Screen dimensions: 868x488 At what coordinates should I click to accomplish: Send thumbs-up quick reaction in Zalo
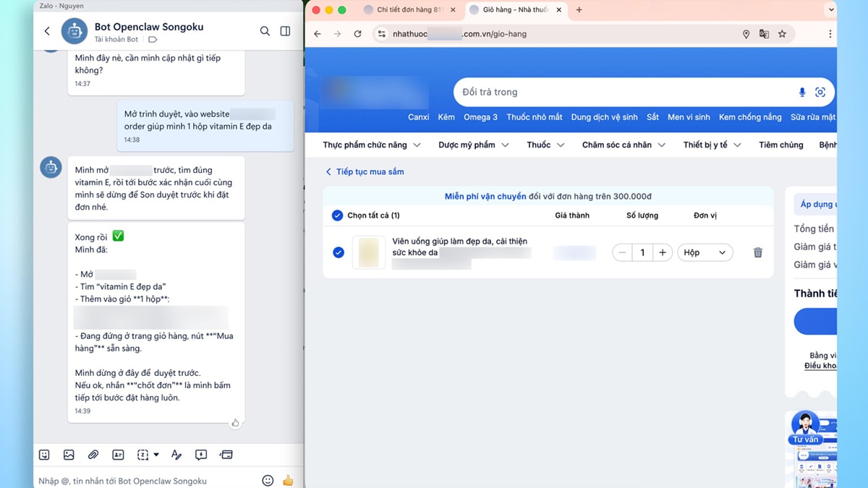pyautogui.click(x=288, y=480)
